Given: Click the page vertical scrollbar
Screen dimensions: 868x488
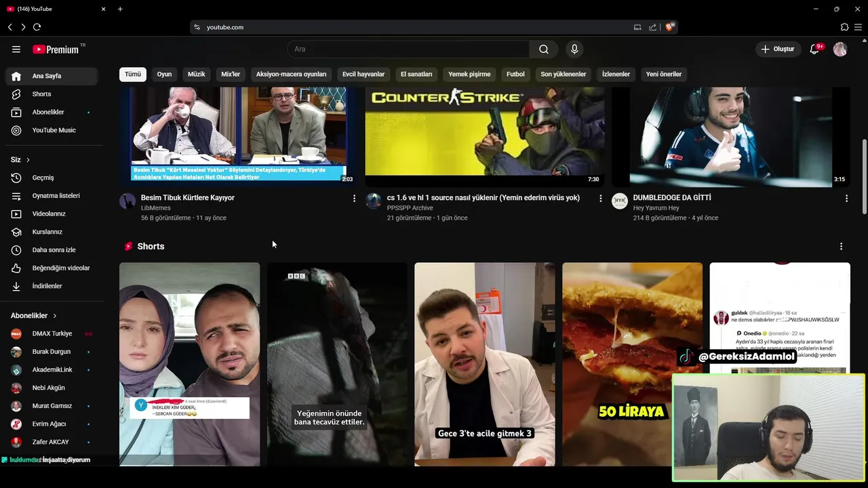Looking at the screenshot, I should click(x=864, y=176).
